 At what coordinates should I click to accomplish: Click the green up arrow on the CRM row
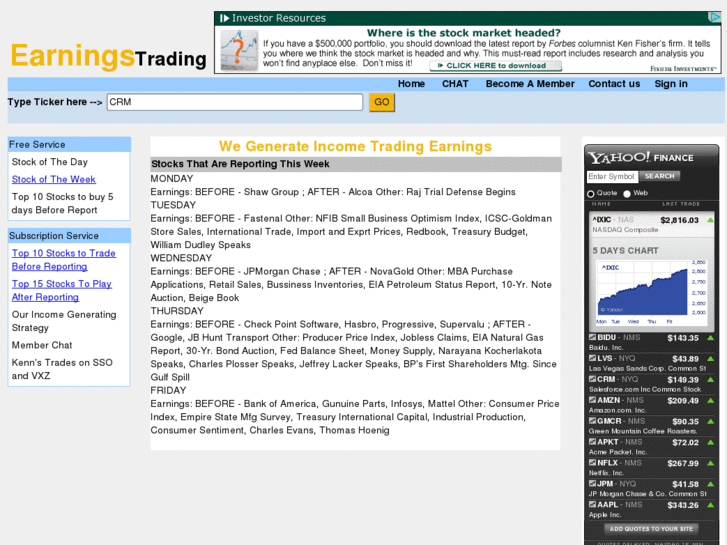pos(710,379)
